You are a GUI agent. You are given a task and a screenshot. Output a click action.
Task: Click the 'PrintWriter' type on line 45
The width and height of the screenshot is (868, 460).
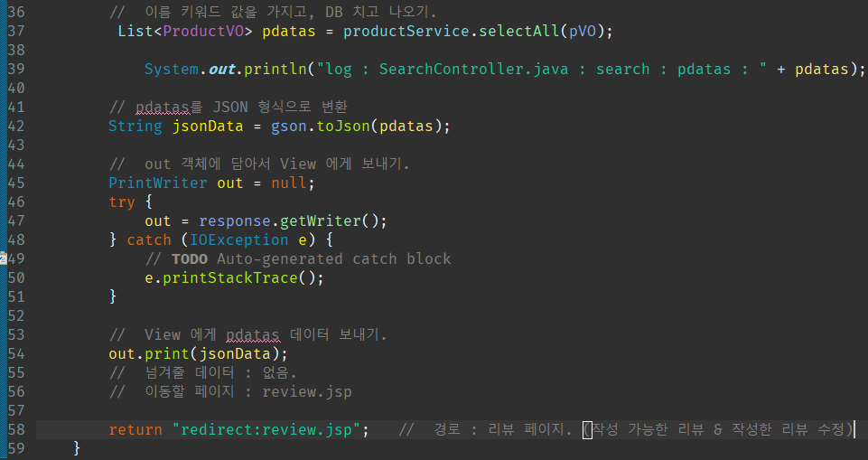(x=158, y=183)
